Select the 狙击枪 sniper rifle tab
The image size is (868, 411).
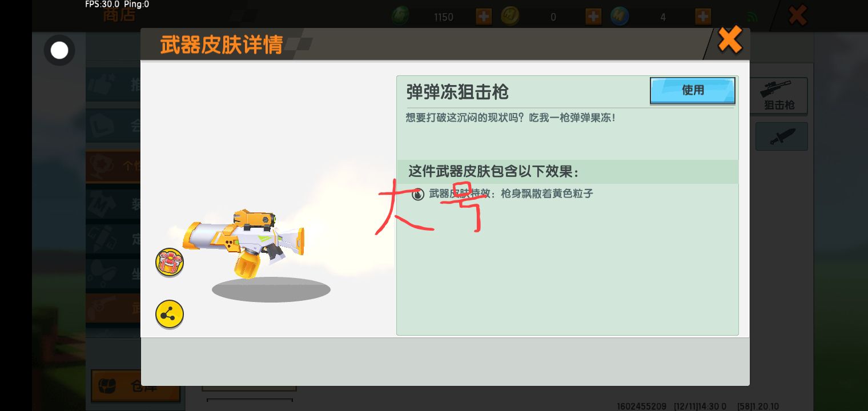(779, 96)
